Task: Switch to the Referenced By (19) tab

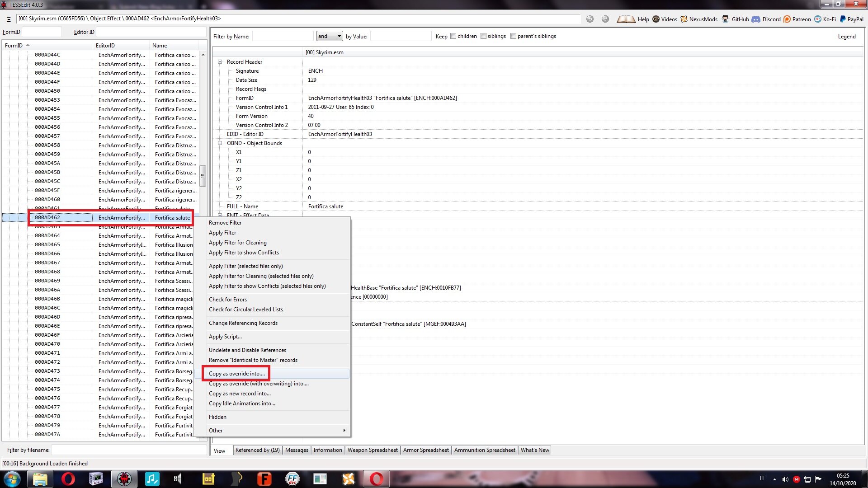Action: tap(258, 450)
